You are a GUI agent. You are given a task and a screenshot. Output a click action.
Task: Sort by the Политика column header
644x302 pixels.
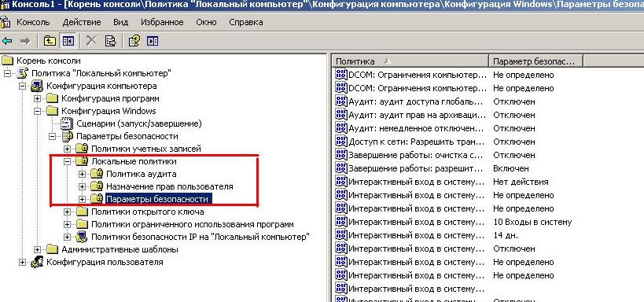[x=410, y=61]
